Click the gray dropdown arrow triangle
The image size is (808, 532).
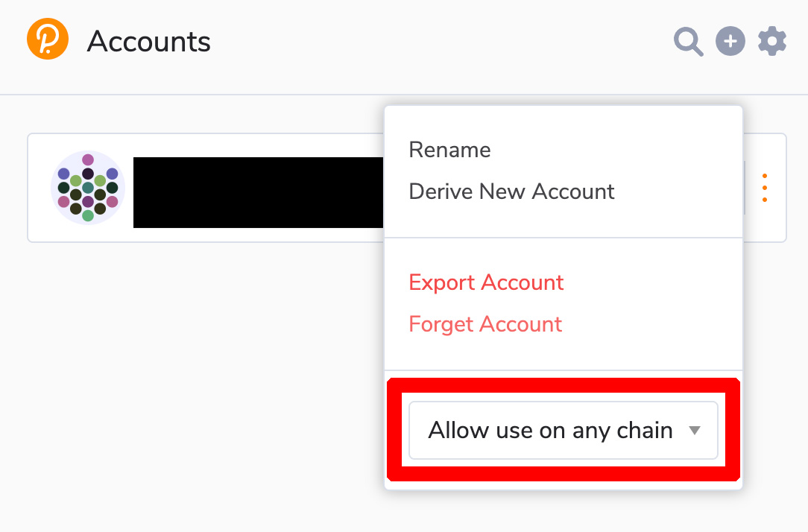coord(695,431)
